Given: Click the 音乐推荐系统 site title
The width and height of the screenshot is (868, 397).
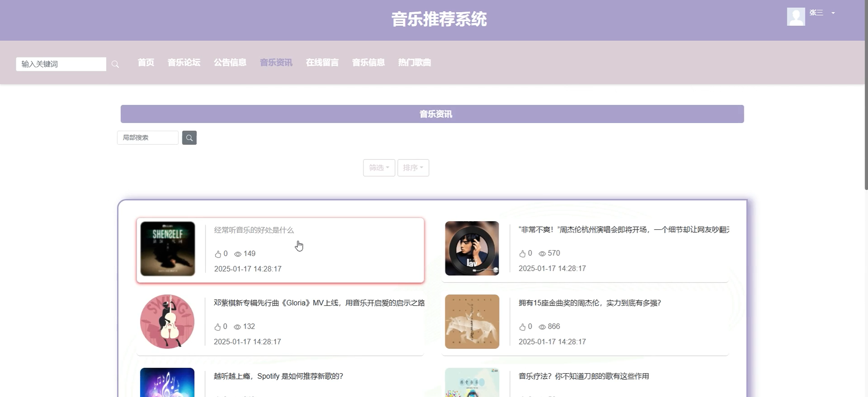Looking at the screenshot, I should tap(439, 19).
